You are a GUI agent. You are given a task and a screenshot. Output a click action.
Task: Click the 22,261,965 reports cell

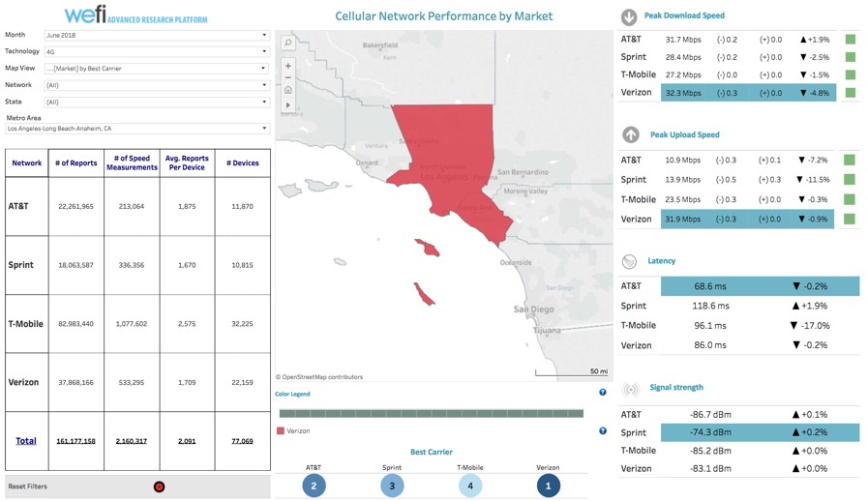point(75,206)
